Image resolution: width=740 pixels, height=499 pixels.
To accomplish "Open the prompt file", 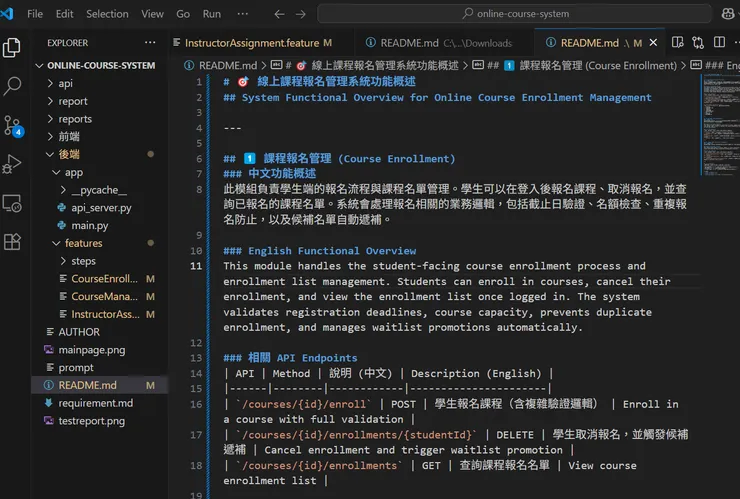I will click(76, 367).
